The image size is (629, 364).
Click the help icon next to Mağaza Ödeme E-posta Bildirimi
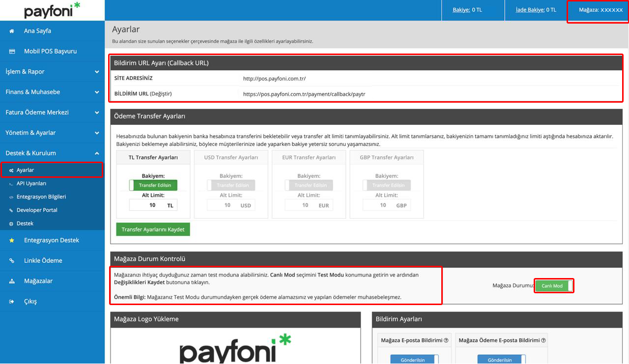coord(544,340)
